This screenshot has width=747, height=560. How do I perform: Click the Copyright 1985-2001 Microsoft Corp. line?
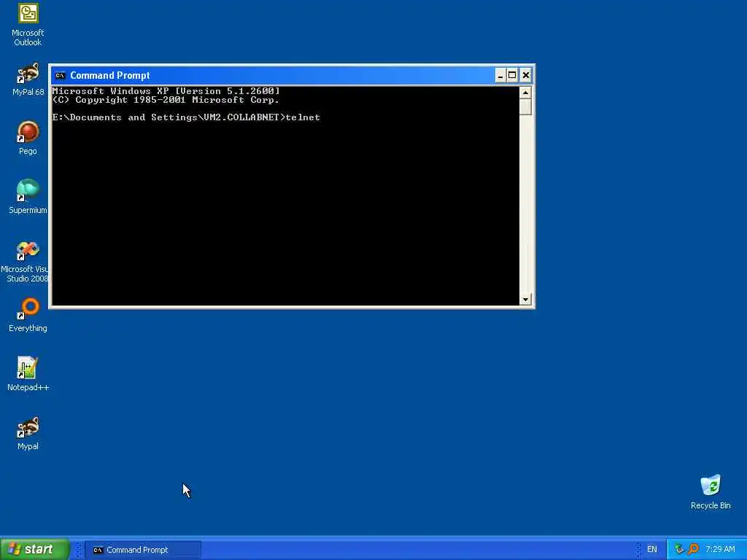(x=166, y=99)
